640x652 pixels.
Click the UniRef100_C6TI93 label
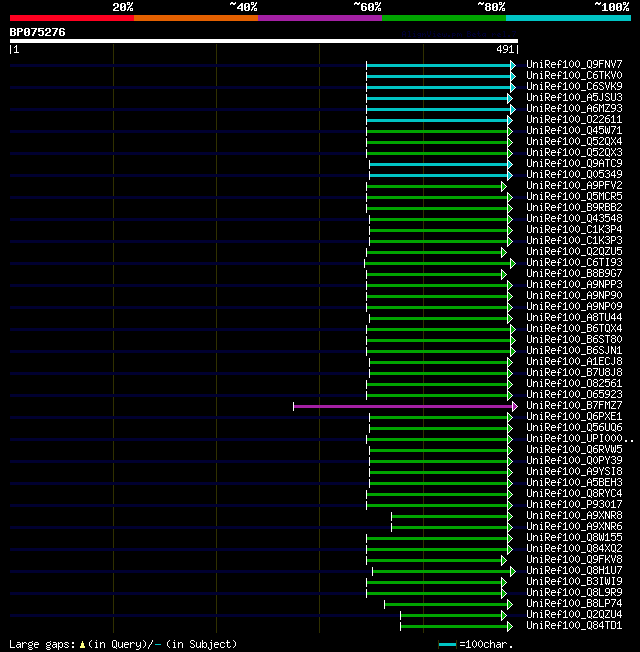pyautogui.click(x=574, y=263)
